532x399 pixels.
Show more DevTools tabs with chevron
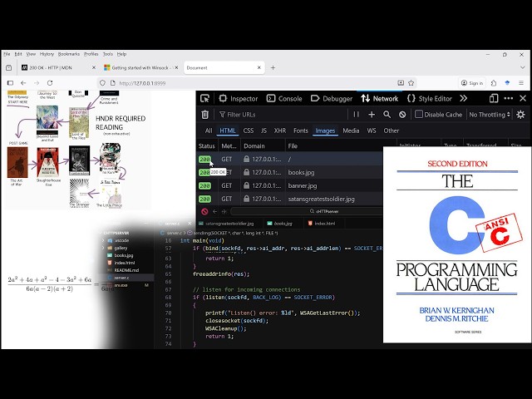pyautogui.click(x=464, y=99)
